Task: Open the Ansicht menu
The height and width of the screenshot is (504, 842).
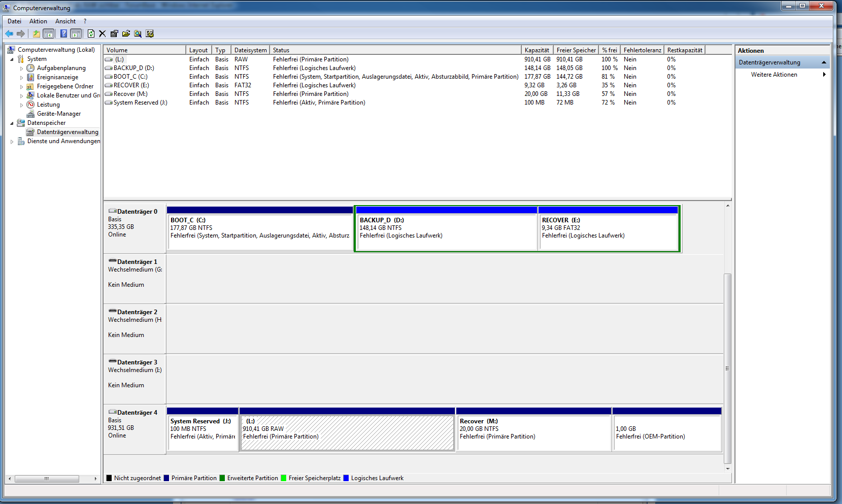Action: pos(65,21)
